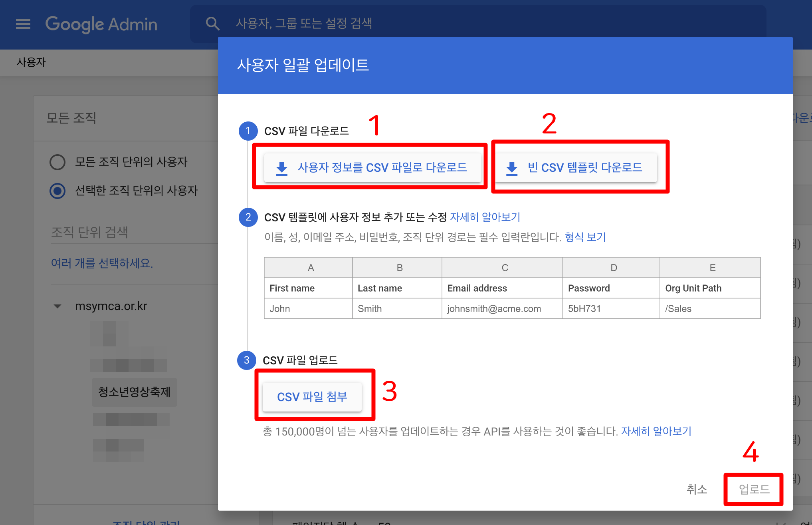Open 형식 보기 link
This screenshot has height=525, width=812.
pyautogui.click(x=585, y=237)
